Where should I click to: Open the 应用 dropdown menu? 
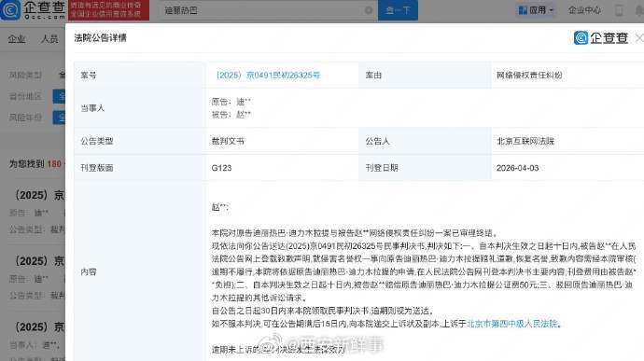point(537,10)
